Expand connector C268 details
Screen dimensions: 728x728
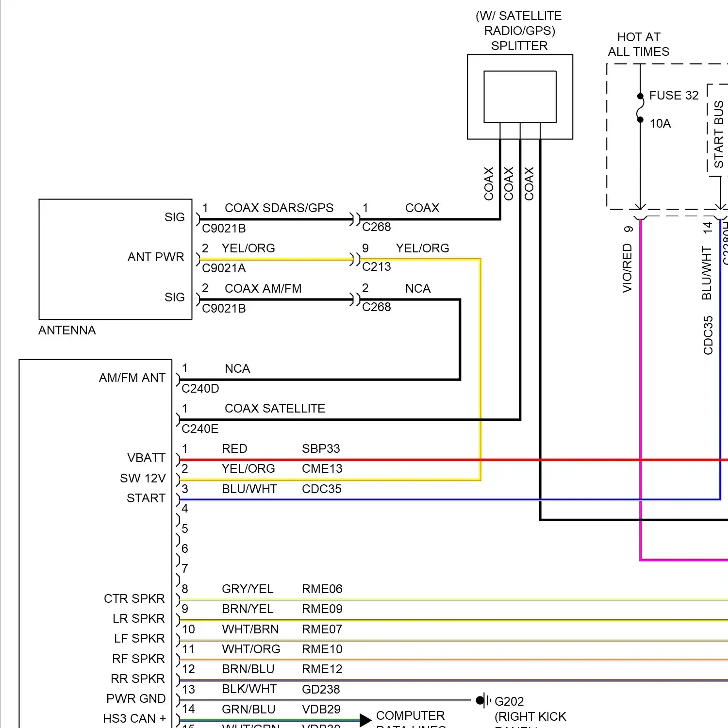(376, 226)
